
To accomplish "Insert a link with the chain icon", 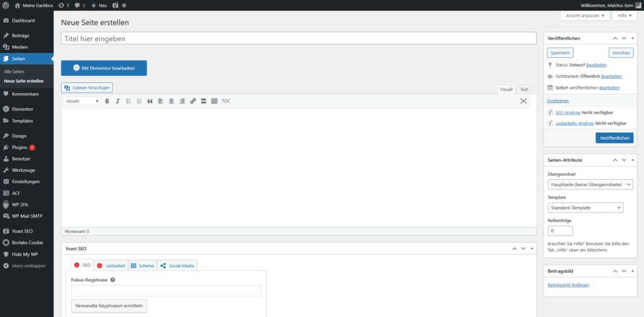I will (x=192, y=101).
